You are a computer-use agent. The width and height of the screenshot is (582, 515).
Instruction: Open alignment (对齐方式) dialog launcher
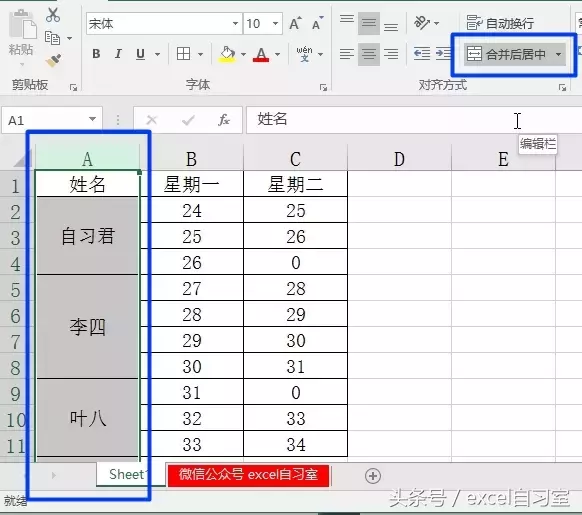562,88
